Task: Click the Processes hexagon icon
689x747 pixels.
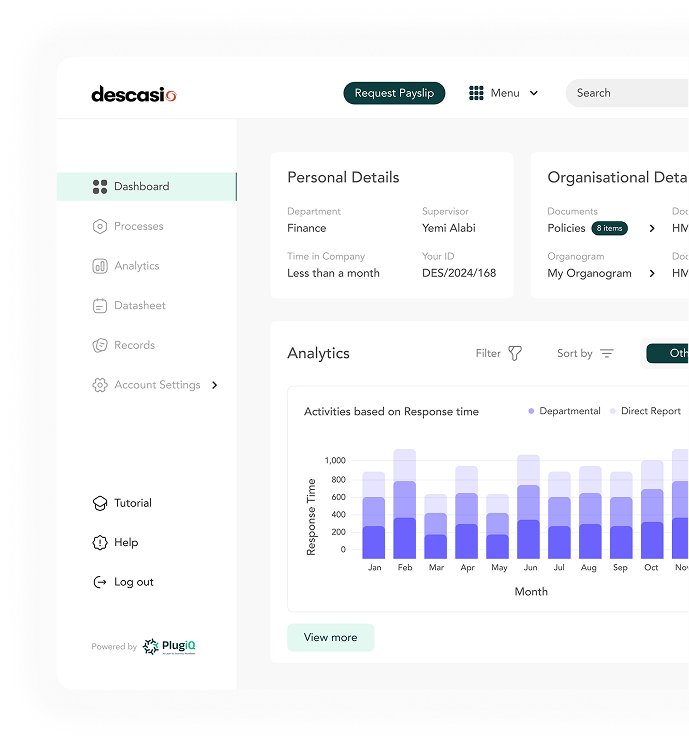Action: pos(99,227)
